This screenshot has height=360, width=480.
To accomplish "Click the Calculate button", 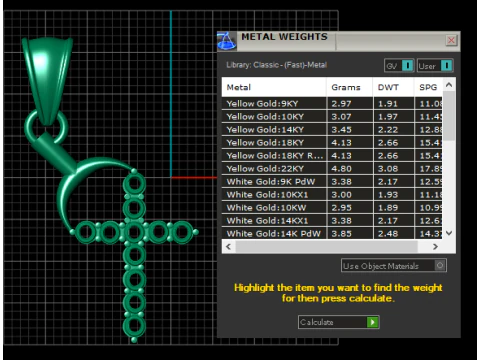I will click(x=339, y=322).
